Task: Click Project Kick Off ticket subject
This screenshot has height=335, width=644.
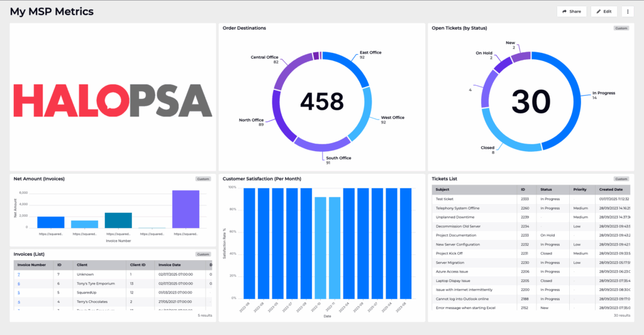Action: point(449,253)
